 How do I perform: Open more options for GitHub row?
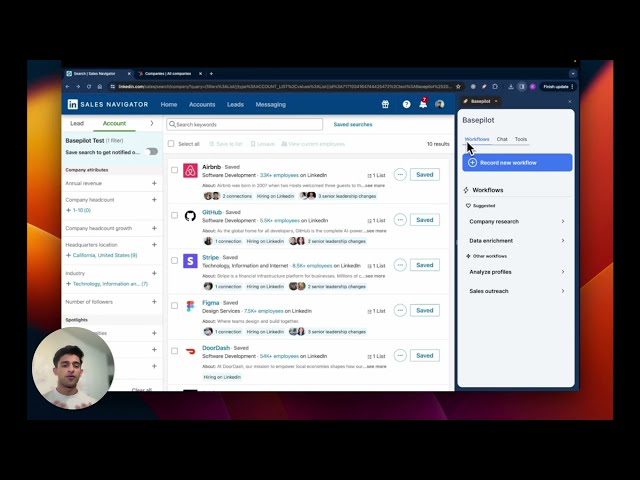click(x=400, y=220)
